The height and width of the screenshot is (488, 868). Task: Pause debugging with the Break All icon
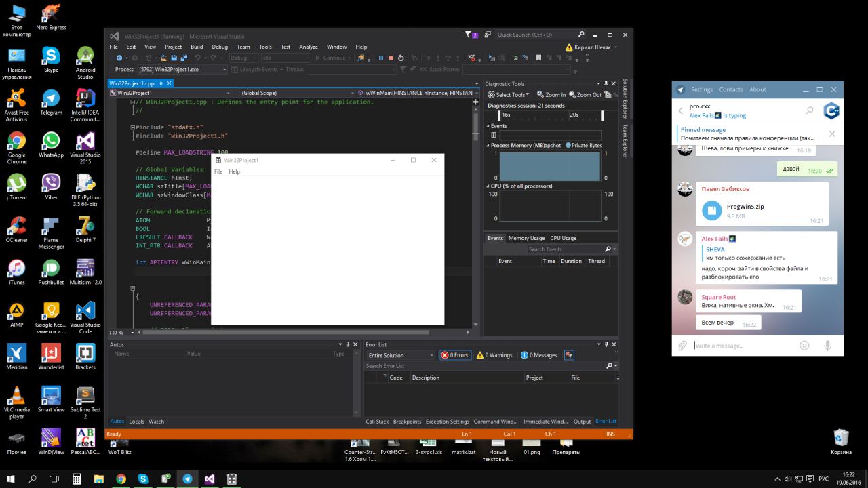coord(381,58)
